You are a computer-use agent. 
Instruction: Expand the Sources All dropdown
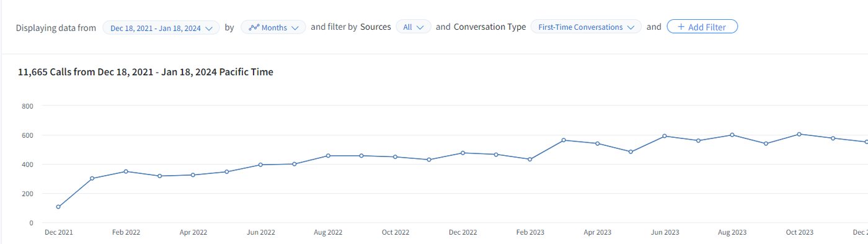[x=414, y=27]
